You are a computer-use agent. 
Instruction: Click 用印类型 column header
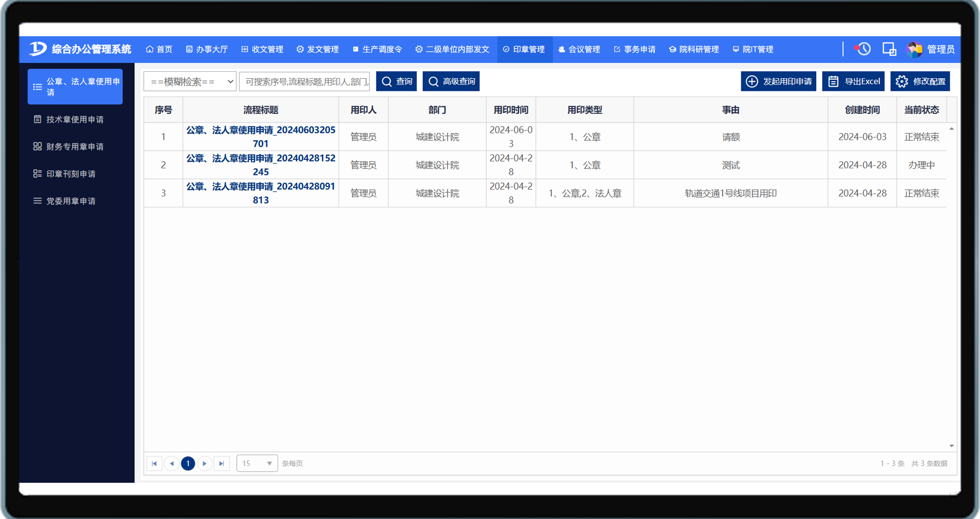point(585,110)
